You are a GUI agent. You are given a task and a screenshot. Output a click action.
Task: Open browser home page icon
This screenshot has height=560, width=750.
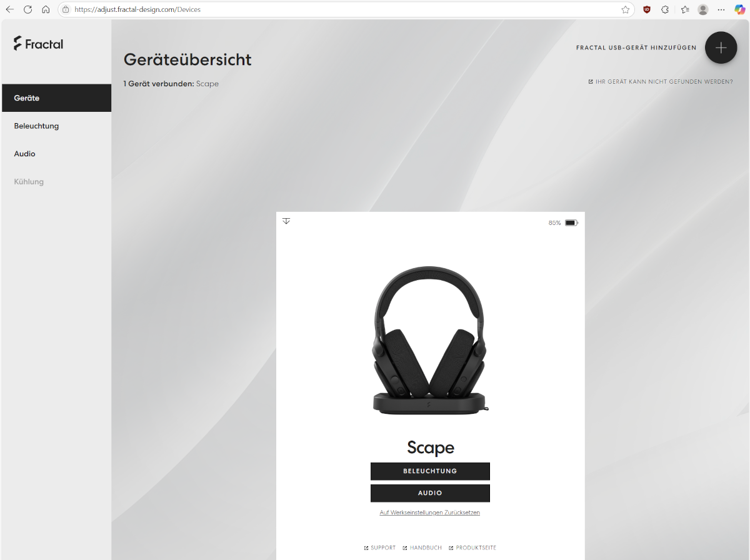click(x=46, y=9)
